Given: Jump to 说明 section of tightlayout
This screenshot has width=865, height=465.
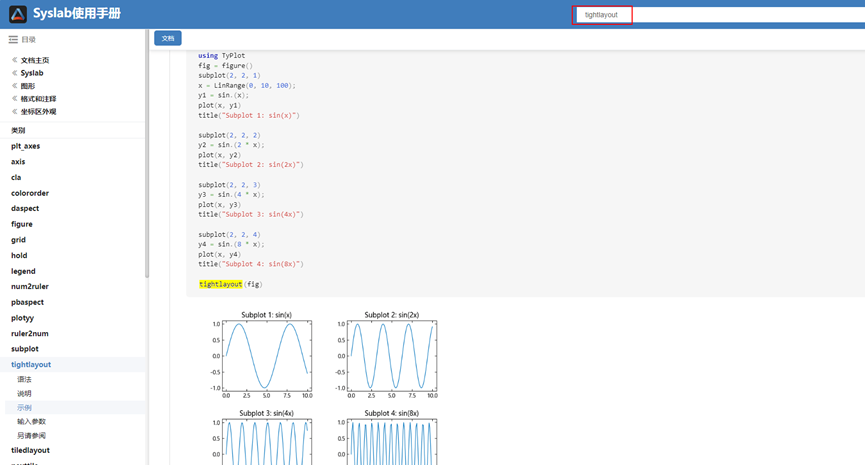Looking at the screenshot, I should 24,394.
